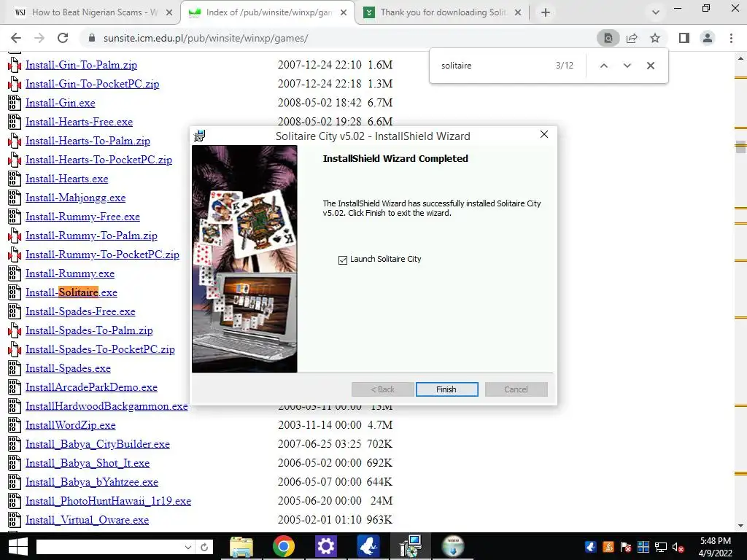Open a new browser tab
The width and height of the screenshot is (747, 560).
(546, 12)
